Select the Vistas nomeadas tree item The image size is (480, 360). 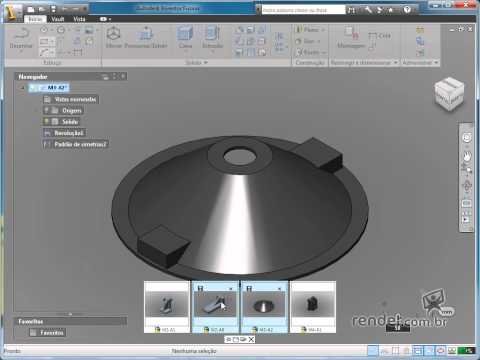point(71,99)
